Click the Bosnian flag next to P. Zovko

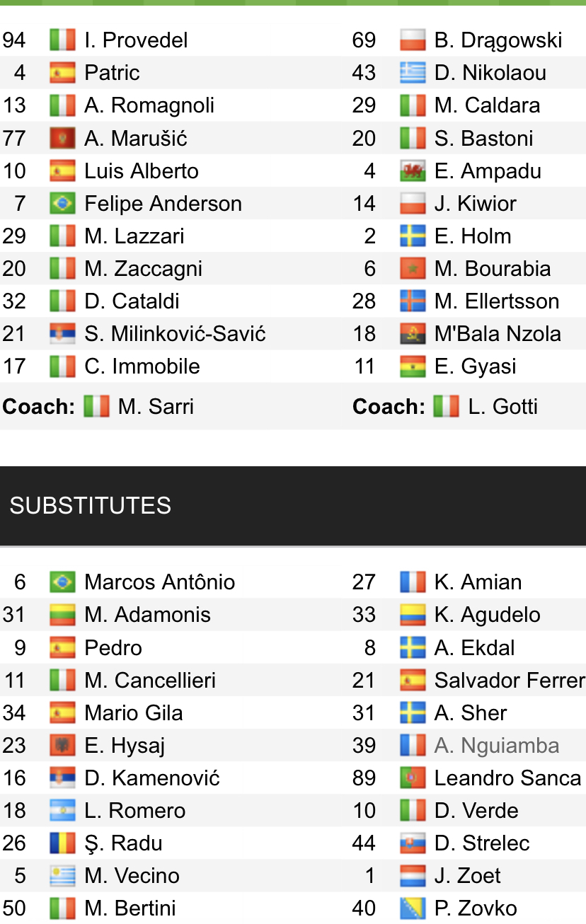[x=413, y=908]
